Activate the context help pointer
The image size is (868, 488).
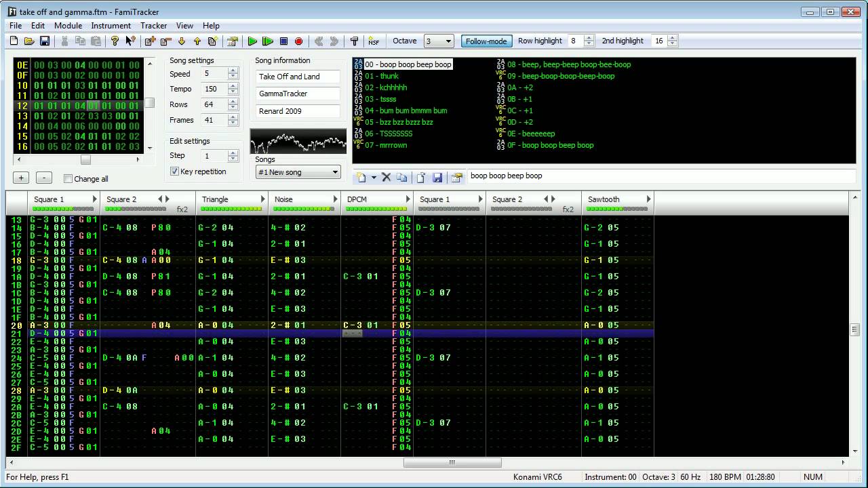click(x=130, y=41)
